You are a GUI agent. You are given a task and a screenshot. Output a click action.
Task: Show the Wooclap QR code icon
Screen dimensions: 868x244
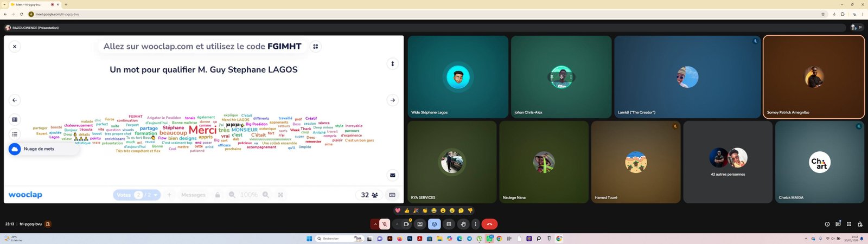click(x=315, y=47)
